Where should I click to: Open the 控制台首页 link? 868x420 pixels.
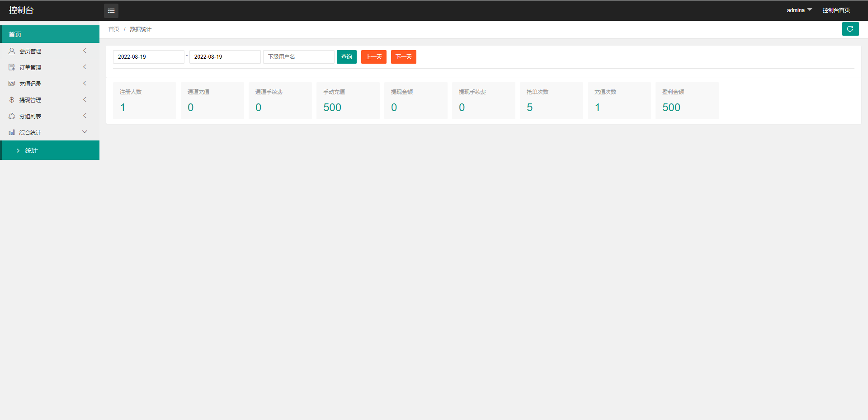(x=836, y=10)
